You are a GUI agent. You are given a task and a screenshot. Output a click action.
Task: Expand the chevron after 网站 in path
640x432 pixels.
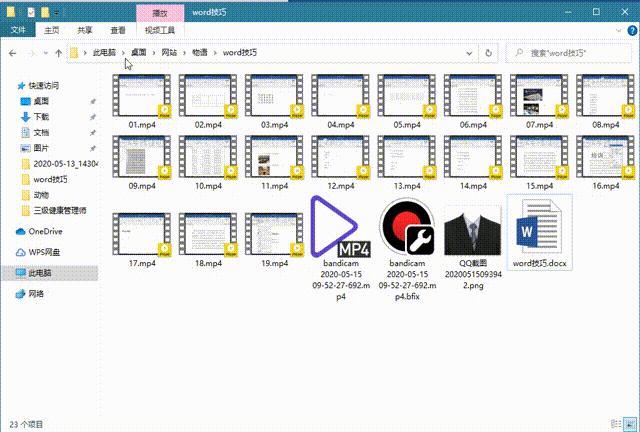184,53
